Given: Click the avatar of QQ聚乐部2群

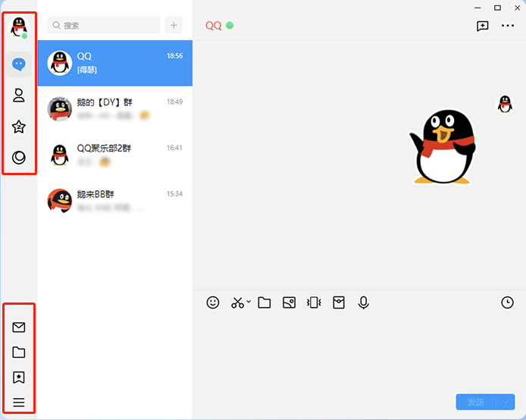Looking at the screenshot, I should coord(60,155).
